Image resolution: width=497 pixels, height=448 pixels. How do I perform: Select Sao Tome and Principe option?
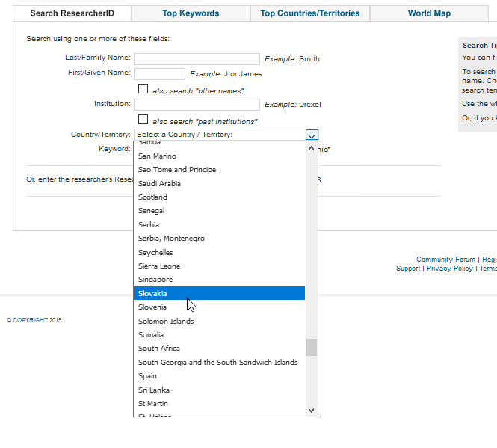tap(219, 170)
